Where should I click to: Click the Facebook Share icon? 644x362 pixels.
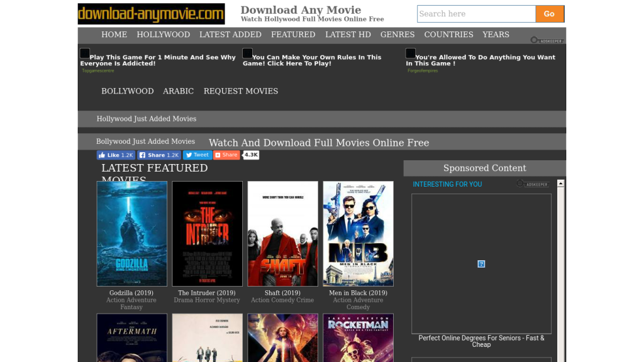[144, 155]
